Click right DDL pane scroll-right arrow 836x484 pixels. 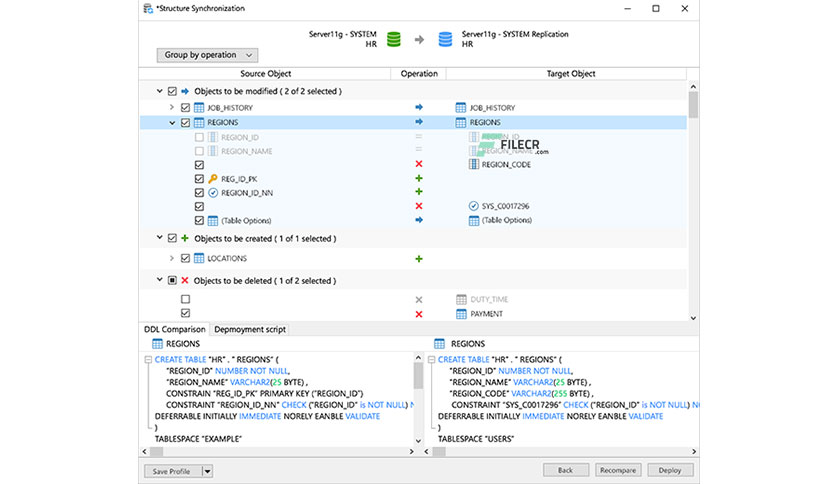(x=694, y=451)
